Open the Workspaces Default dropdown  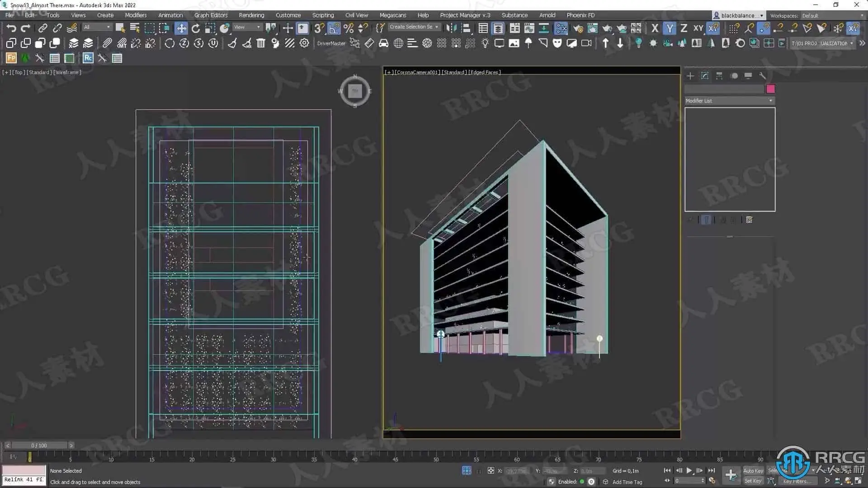[832, 15]
